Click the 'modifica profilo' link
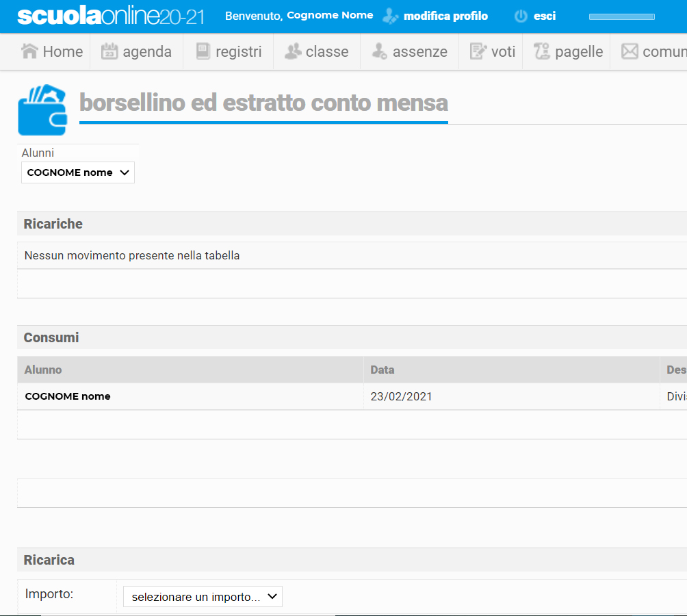687x616 pixels. tap(445, 16)
